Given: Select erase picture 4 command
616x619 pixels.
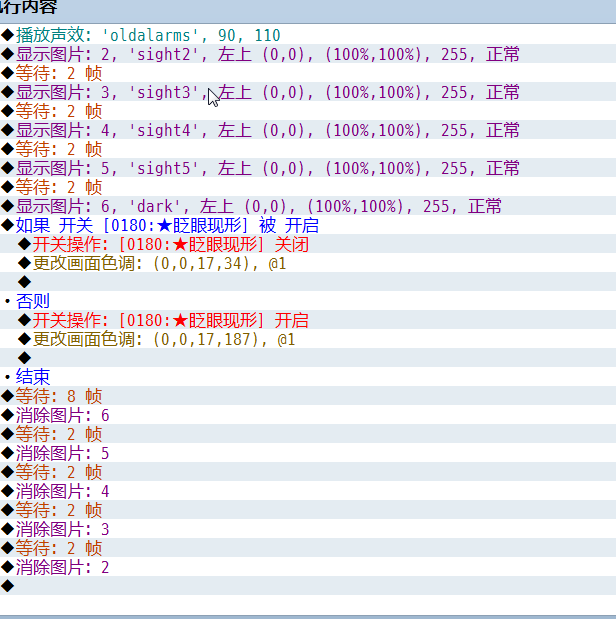Looking at the screenshot, I should coord(308,491).
